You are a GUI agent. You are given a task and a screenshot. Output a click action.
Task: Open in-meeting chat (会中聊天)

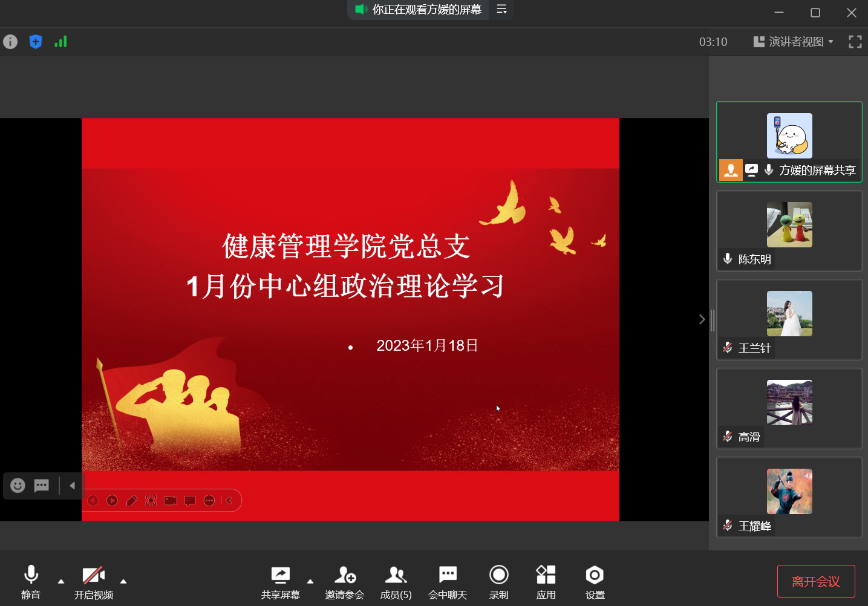point(448,582)
